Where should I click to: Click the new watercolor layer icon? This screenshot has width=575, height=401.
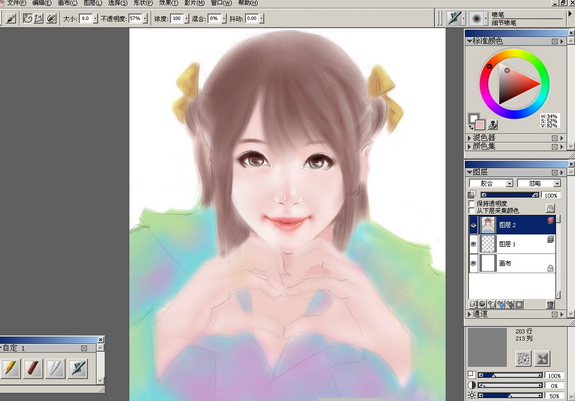click(x=501, y=304)
